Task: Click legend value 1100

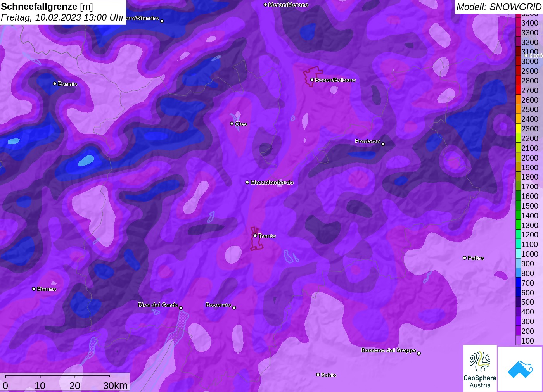Action: pyautogui.click(x=530, y=244)
